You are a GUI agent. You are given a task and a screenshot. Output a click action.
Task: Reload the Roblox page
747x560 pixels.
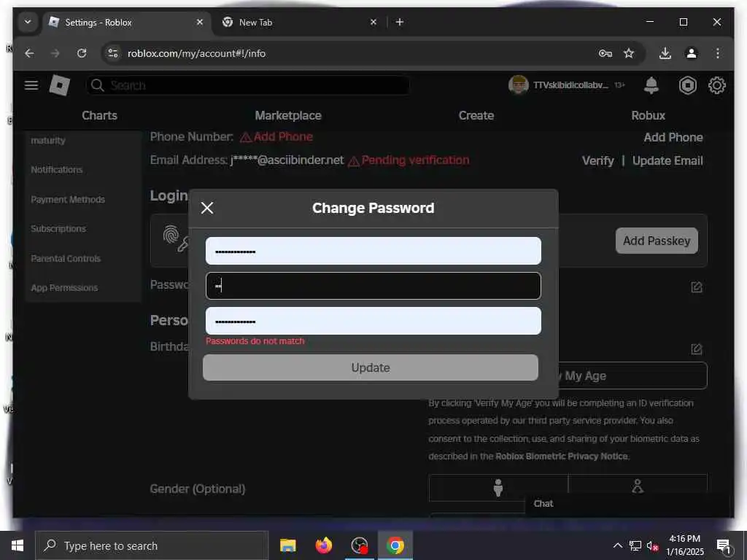(x=82, y=53)
